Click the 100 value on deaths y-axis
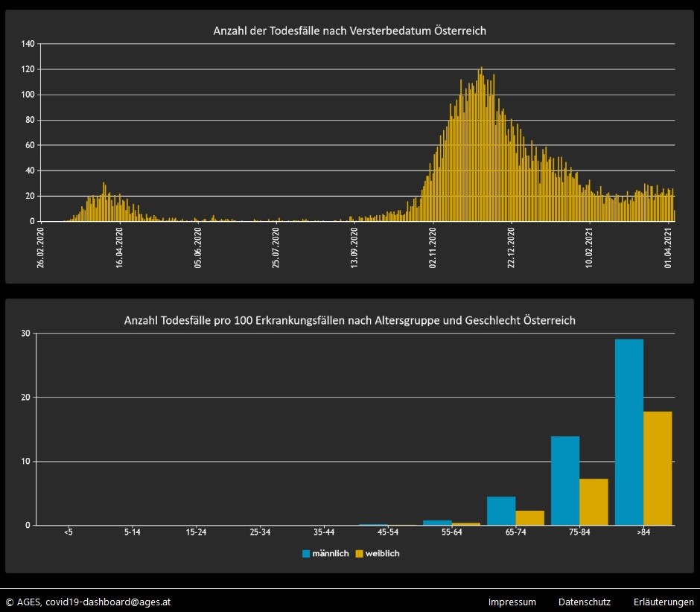The width and height of the screenshot is (700, 612). pyautogui.click(x=28, y=95)
